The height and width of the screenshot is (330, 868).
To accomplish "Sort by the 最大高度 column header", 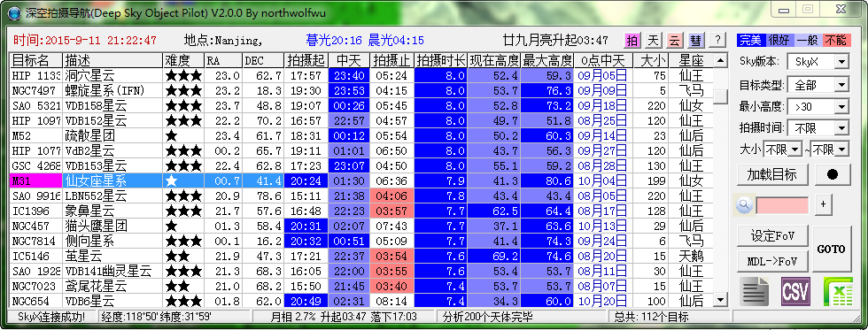I will pos(547,60).
